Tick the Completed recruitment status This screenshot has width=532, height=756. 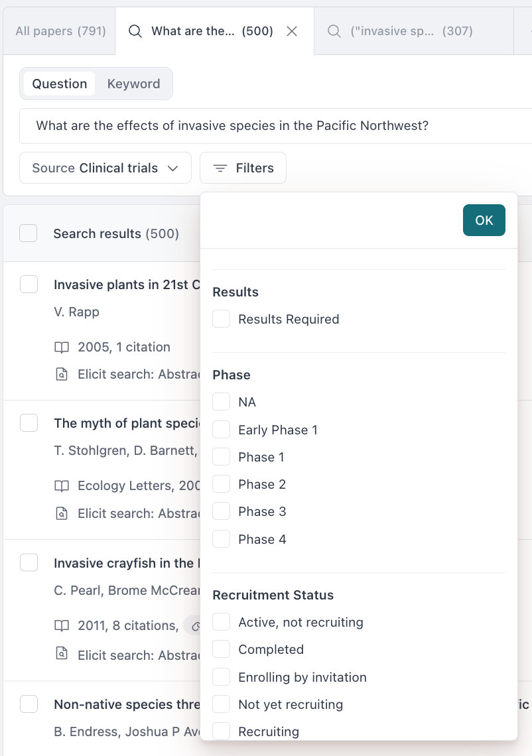[222, 650]
